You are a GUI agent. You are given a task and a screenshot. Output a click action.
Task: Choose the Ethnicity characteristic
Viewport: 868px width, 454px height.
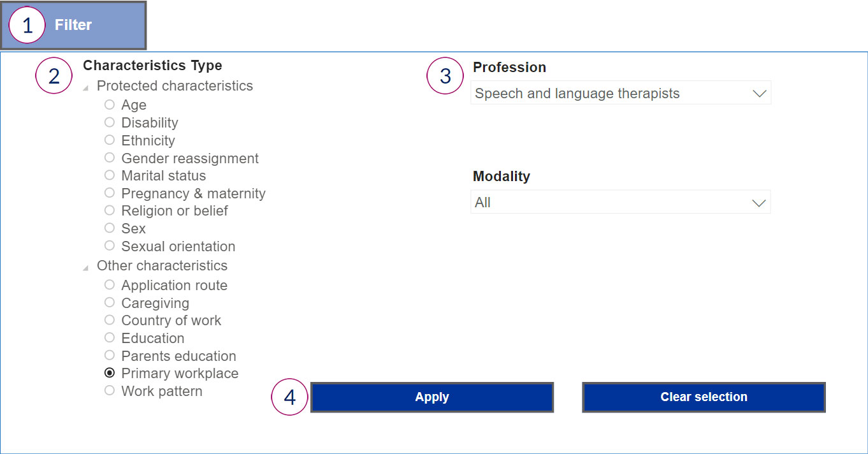coord(110,140)
